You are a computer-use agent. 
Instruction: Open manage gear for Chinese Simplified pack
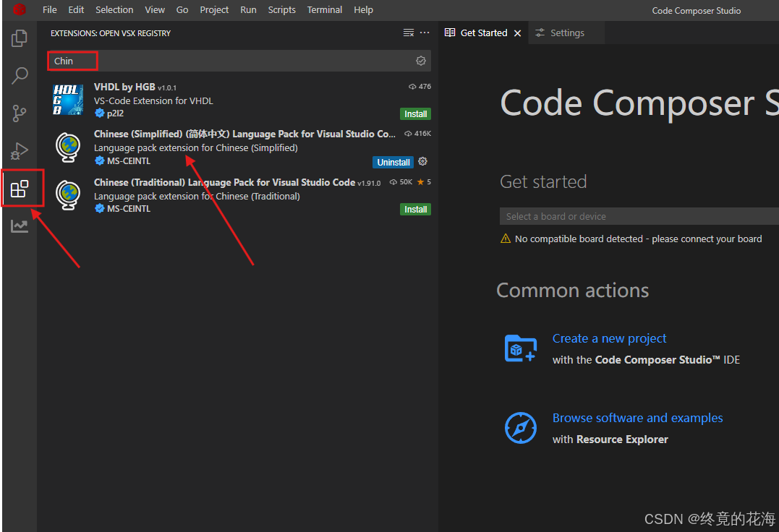(x=423, y=161)
